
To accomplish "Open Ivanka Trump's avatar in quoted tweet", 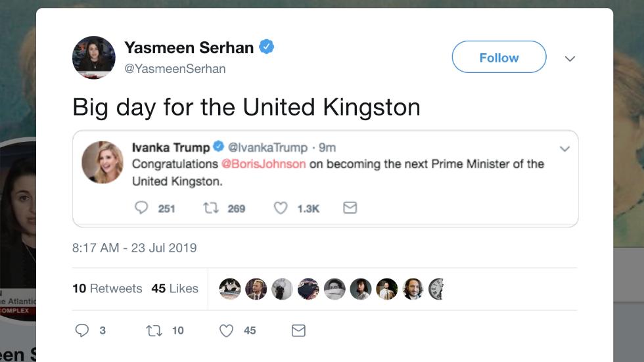I will 103,162.
